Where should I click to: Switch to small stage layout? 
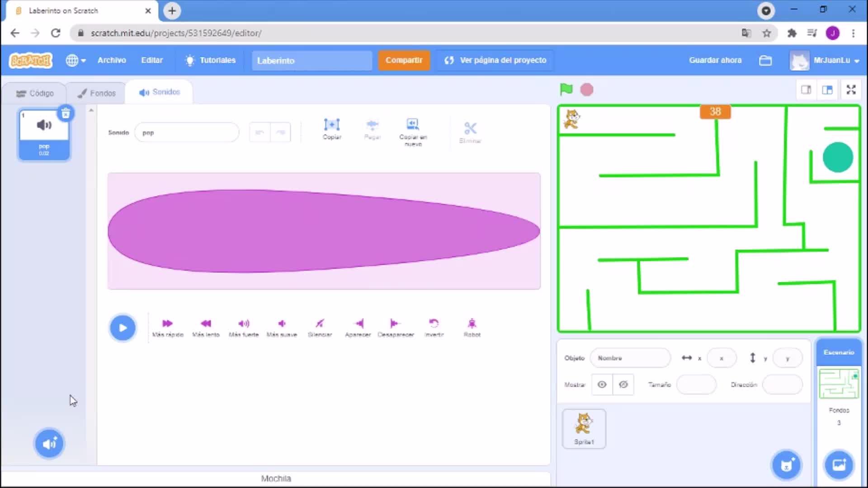click(x=806, y=89)
